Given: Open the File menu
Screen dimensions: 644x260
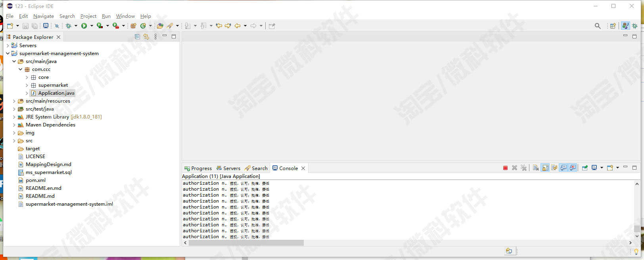Looking at the screenshot, I should click(10, 16).
